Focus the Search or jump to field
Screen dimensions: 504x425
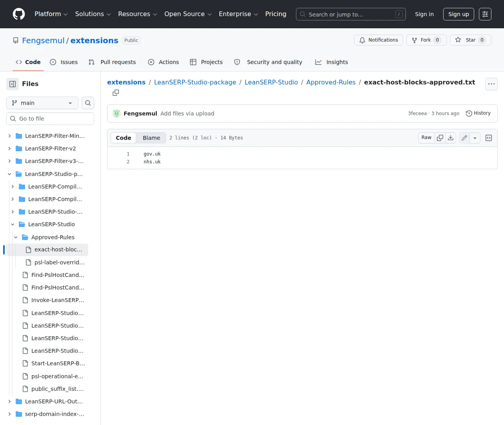tap(351, 14)
